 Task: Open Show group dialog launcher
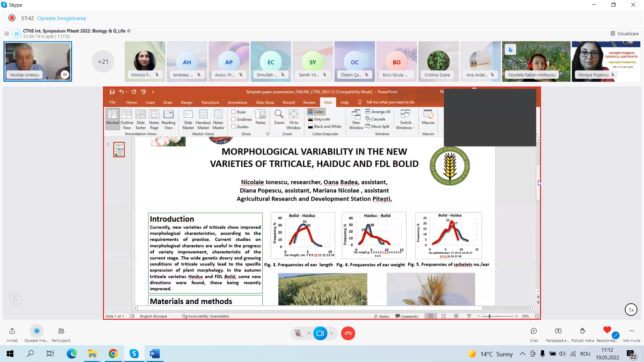[x=267, y=134]
